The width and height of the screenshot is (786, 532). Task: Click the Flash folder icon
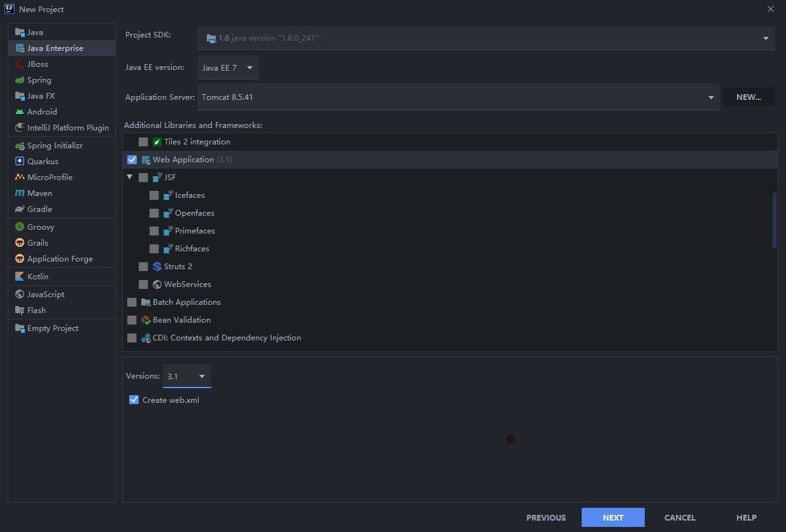20,311
